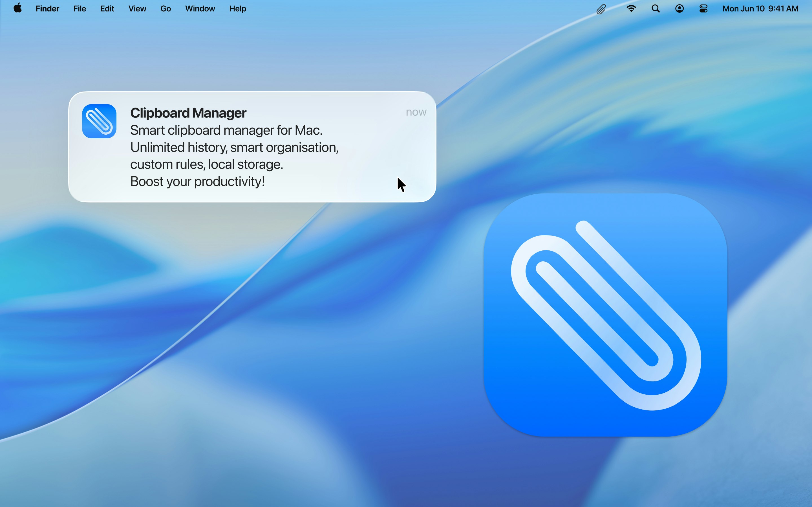Click the Clipboard Manager notification thumbnail icon
Viewport: 812px width, 507px height.
click(x=99, y=121)
